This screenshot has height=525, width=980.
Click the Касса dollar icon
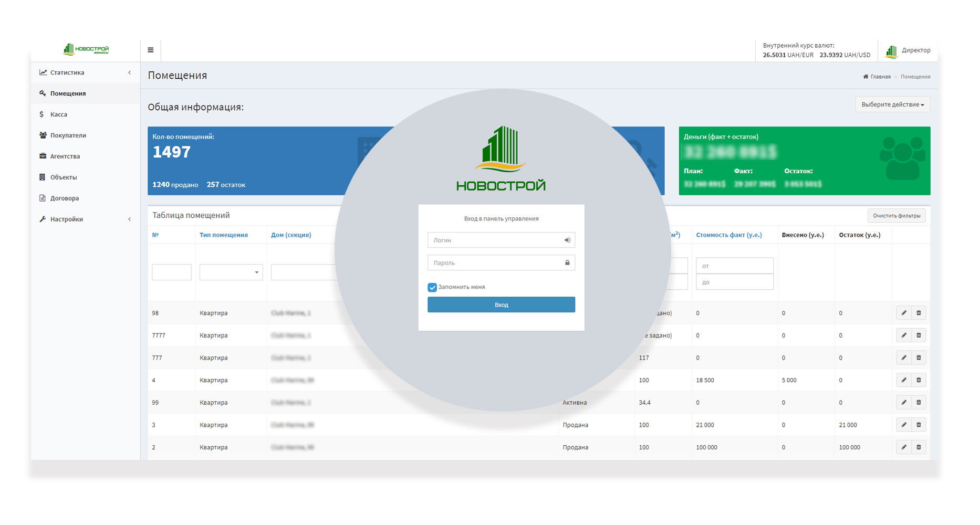41,114
